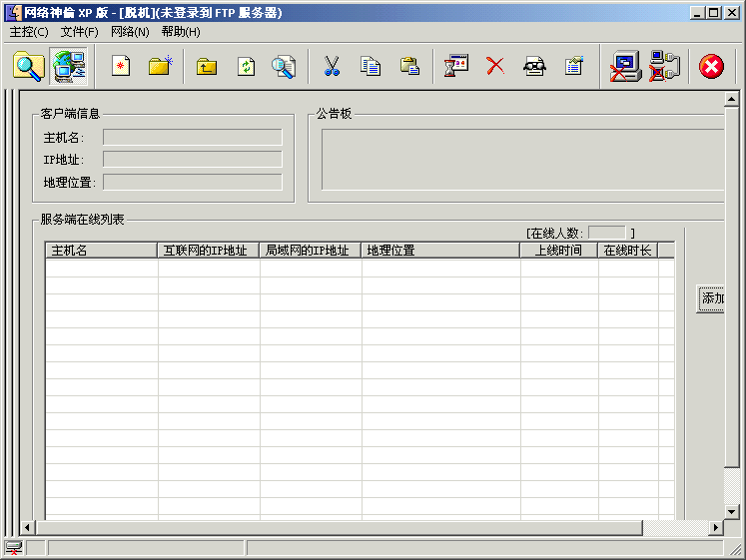Open the 网络(N) menu
Image resolution: width=746 pixels, height=560 pixels.
point(130,32)
